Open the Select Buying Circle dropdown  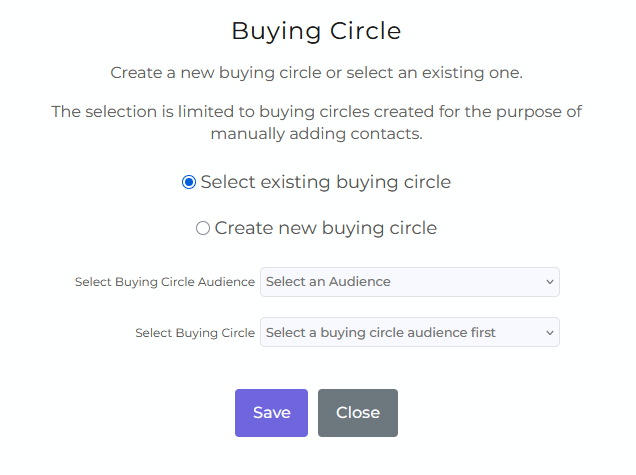[410, 332]
